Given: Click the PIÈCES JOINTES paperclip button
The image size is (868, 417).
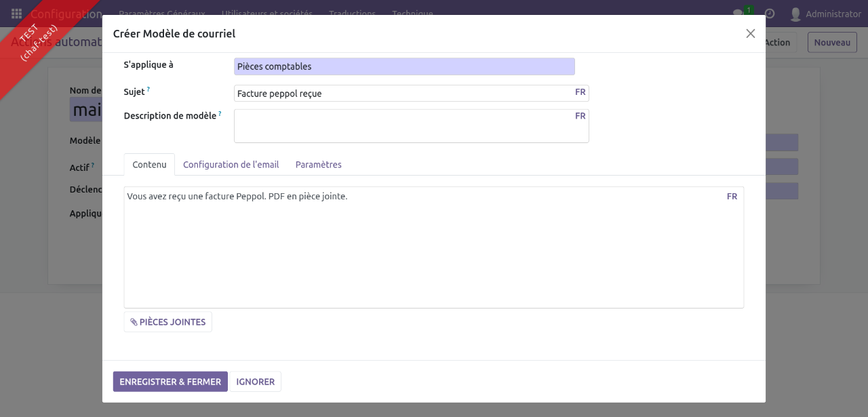Looking at the screenshot, I should point(168,322).
